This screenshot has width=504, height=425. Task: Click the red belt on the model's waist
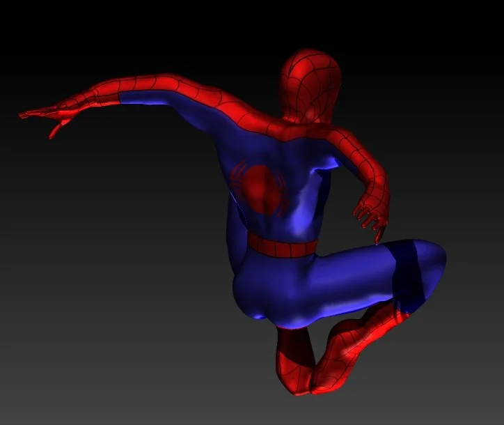coord(282,245)
